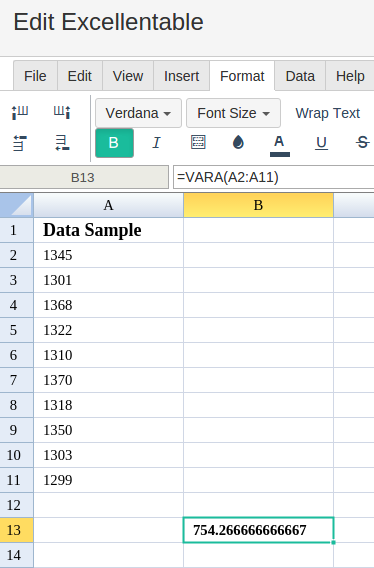This screenshot has height=568, width=374.
Task: Click the insert column right icon
Action: coord(62,112)
